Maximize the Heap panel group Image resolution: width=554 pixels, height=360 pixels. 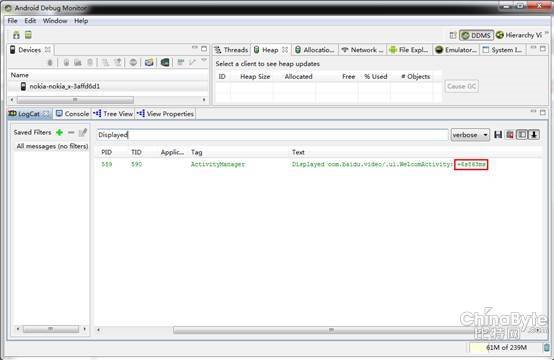pyautogui.click(x=543, y=48)
